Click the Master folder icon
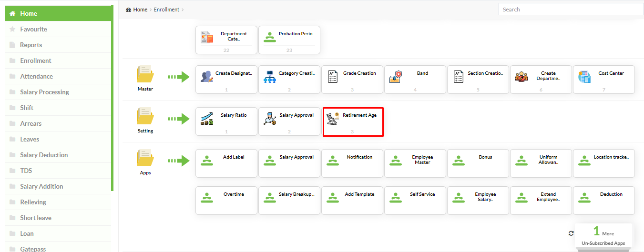 point(145,75)
